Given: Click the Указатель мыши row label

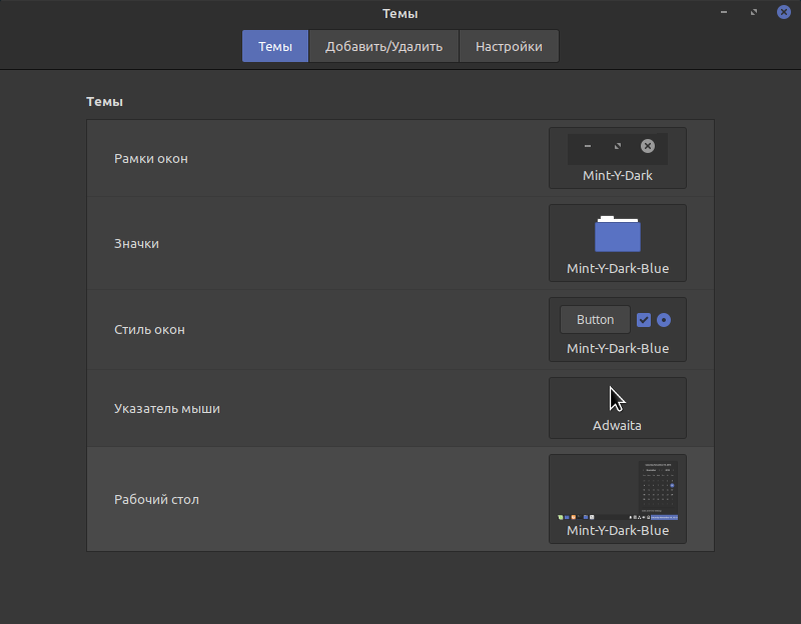Looking at the screenshot, I should pos(167,409).
